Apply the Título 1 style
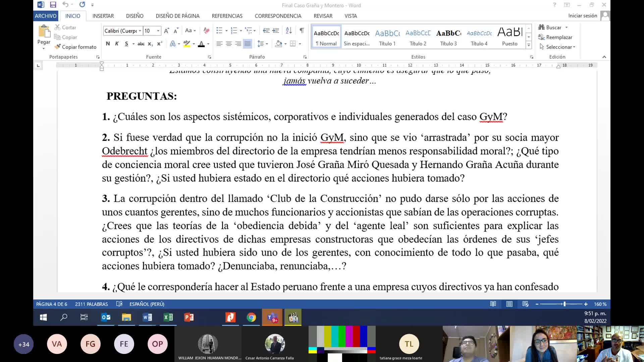 [x=387, y=37]
